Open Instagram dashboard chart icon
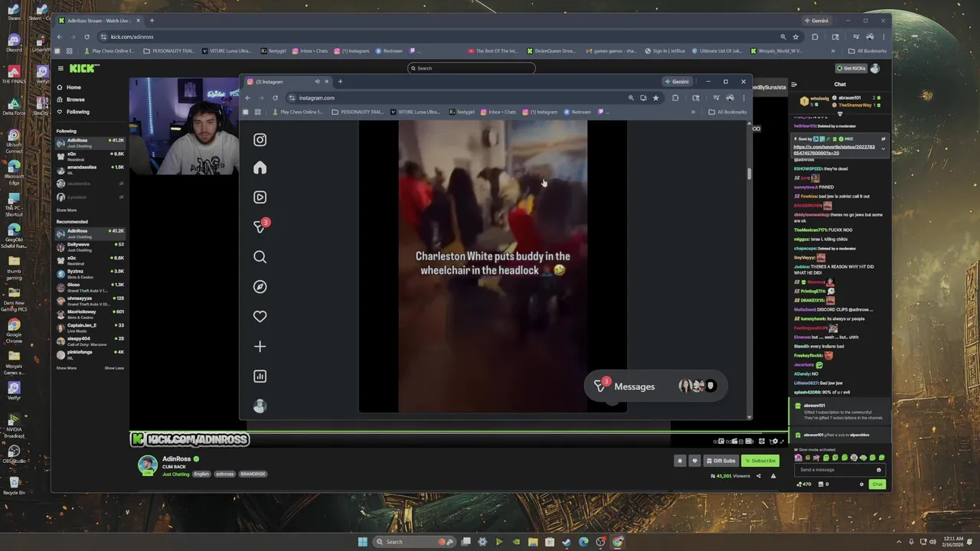 click(260, 377)
